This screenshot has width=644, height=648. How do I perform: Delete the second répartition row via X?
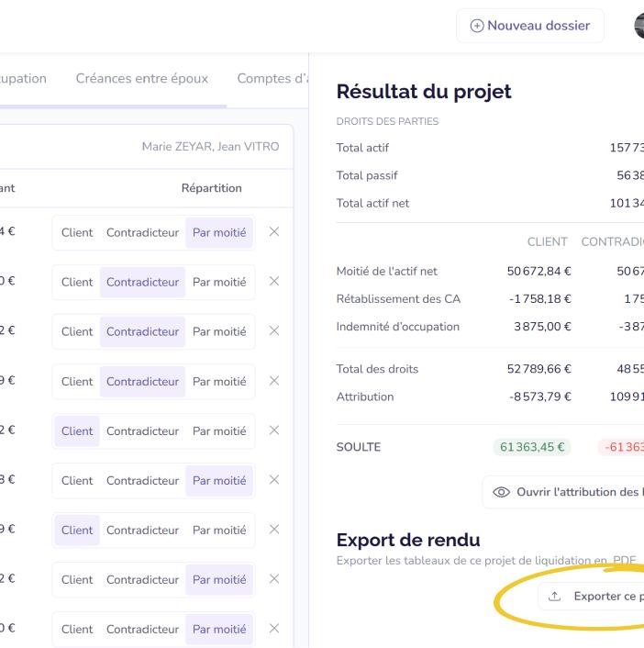click(x=274, y=282)
